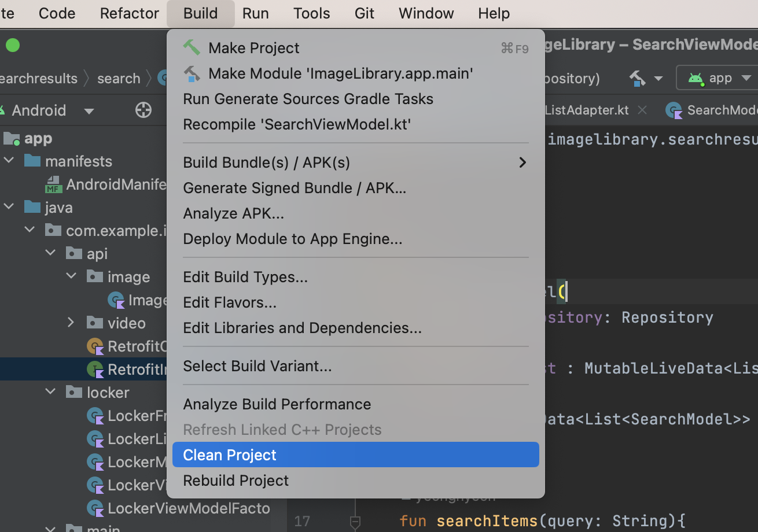Image resolution: width=758 pixels, height=532 pixels.
Task: Select the LockerFr file
Action: coord(137,416)
